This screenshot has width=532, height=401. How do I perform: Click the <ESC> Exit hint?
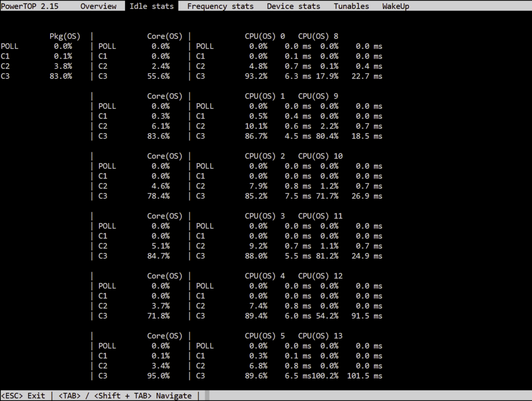(x=23, y=396)
